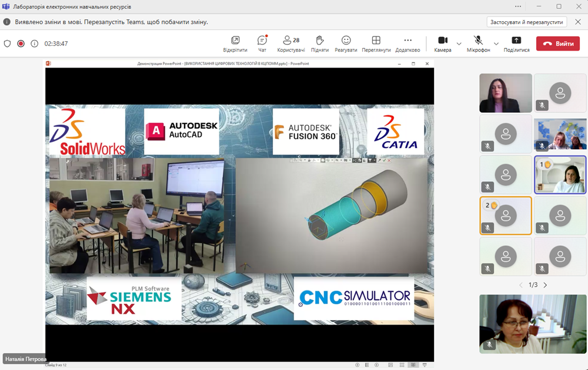Open the Chat panel
588x370 pixels.
262,44
